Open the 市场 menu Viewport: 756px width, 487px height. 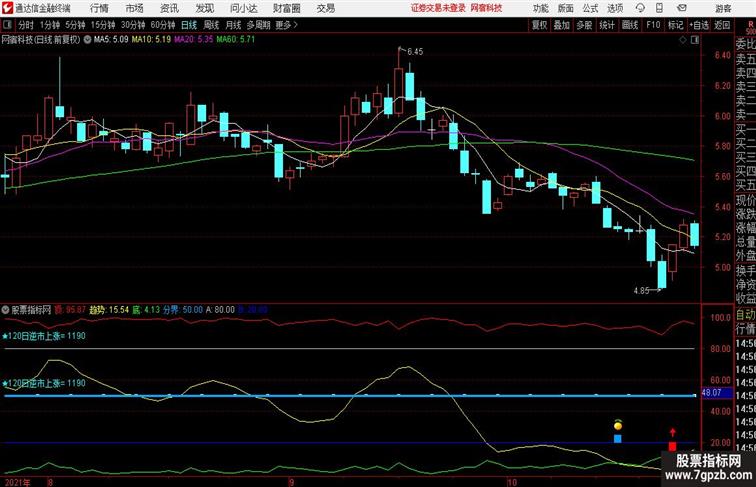(135, 8)
